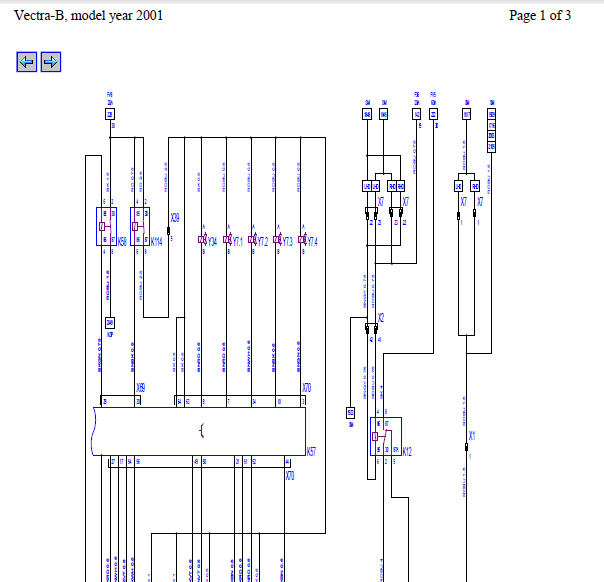Click the K12 relay symbol box
The width and height of the screenshot is (604, 582).
pos(386,436)
